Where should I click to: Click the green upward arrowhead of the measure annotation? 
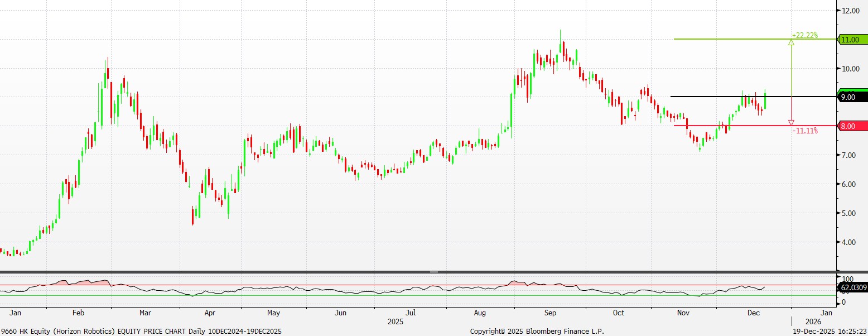tap(791, 42)
